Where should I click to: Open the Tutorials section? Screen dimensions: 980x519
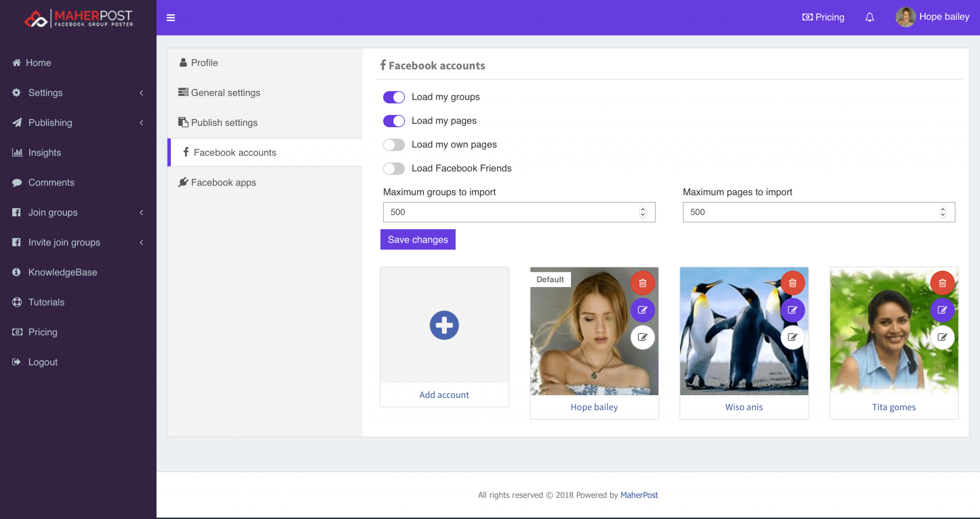point(46,302)
